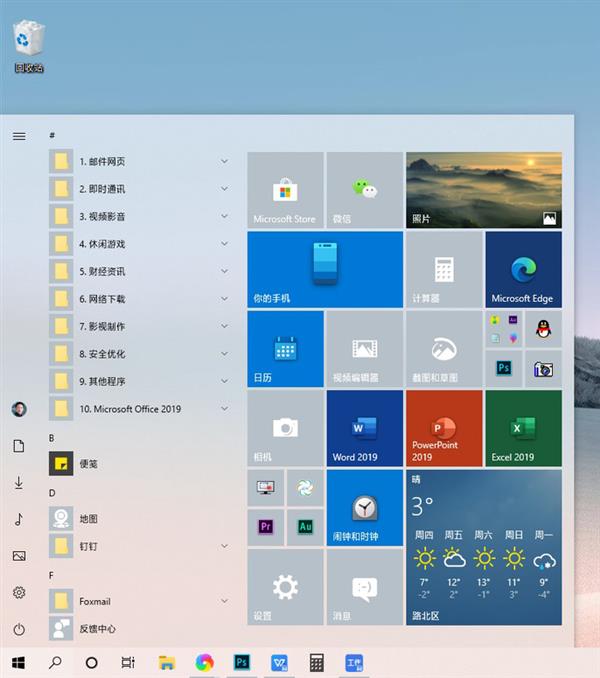600x678 pixels.
Task: Click the Power button in sidebar
Action: (19, 629)
